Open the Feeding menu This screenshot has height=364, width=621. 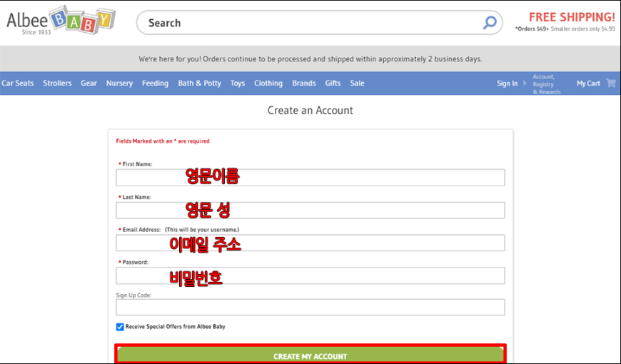(156, 84)
